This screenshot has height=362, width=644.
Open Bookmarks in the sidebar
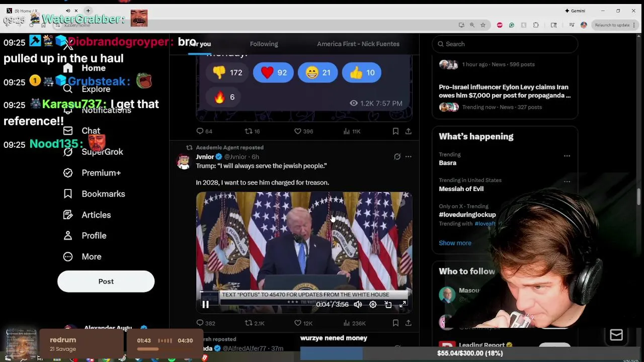coord(95,194)
